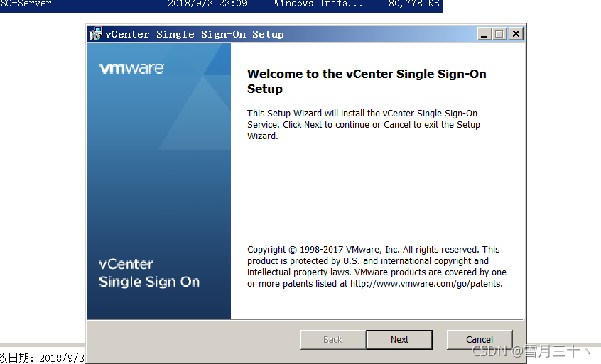
Task: Click the 'Welcome to the vCenter Single Sign-On Setup' heading
Action: coord(367,81)
